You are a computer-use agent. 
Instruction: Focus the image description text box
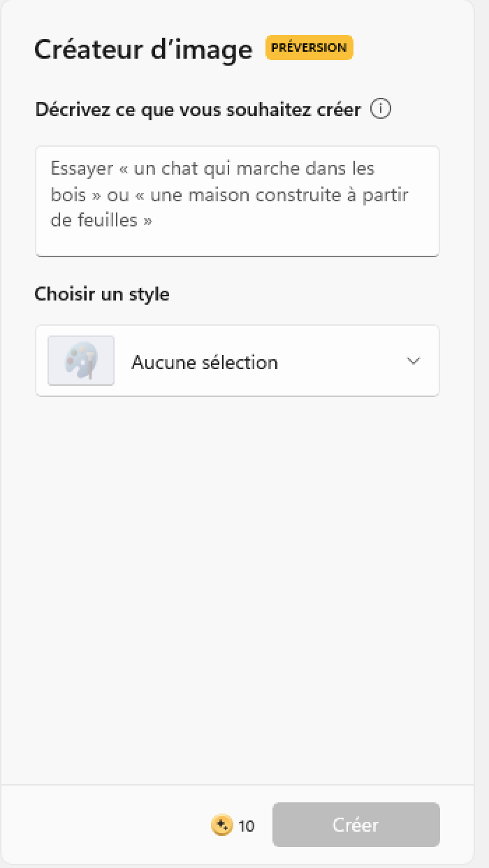tap(238, 201)
